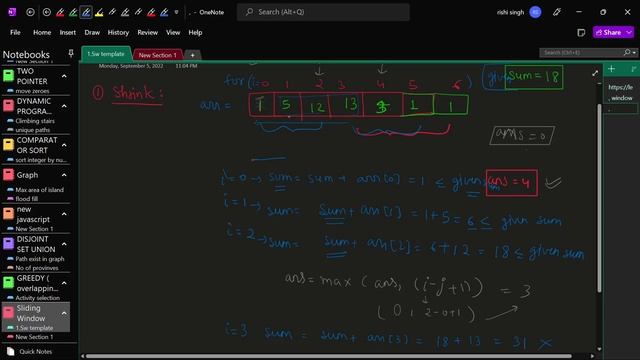Collapse the Graph notebook
Image resolution: width=640 pixels, height=360 pixels.
[x=64, y=175]
